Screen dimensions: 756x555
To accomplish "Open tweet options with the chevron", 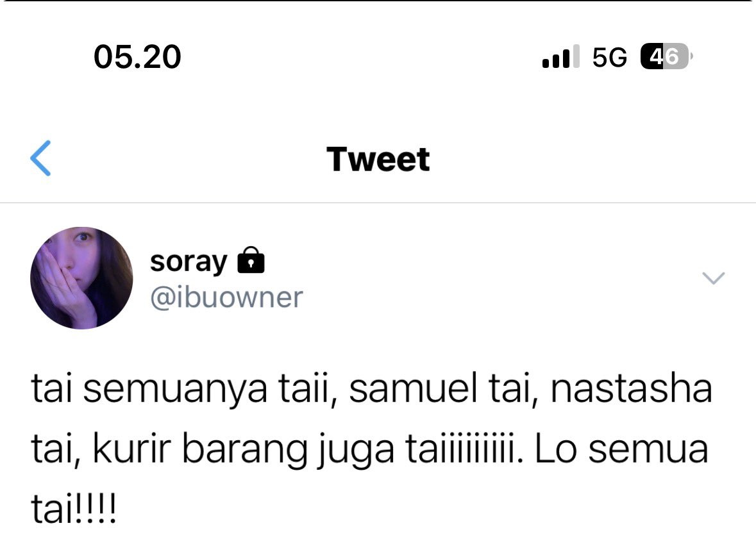I will pyautogui.click(x=714, y=278).
